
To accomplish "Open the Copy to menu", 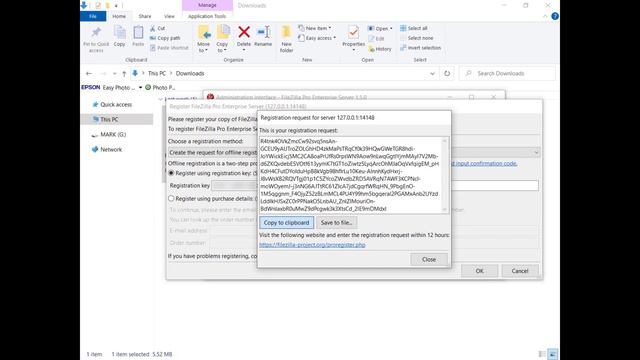I will click(222, 39).
